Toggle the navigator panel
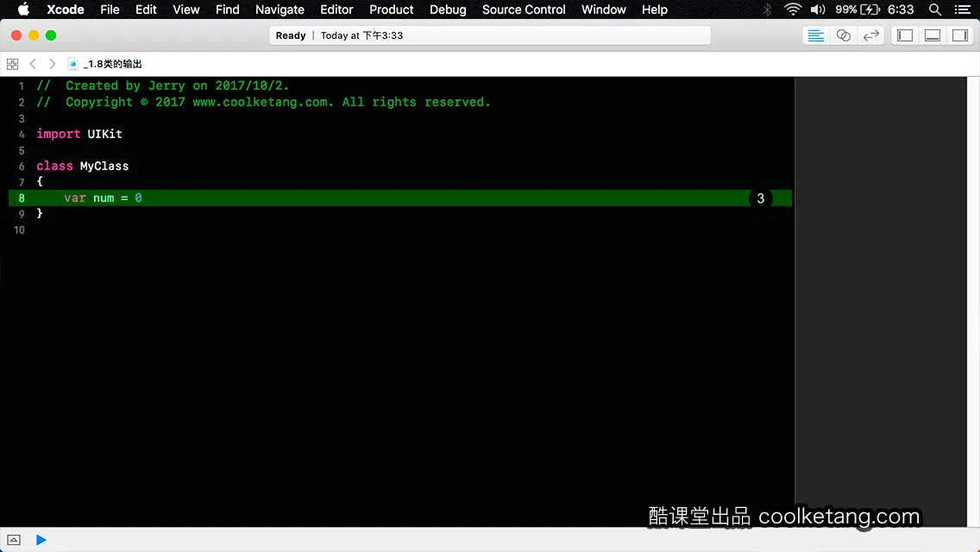Screen dimensions: 980x552 coord(905,35)
